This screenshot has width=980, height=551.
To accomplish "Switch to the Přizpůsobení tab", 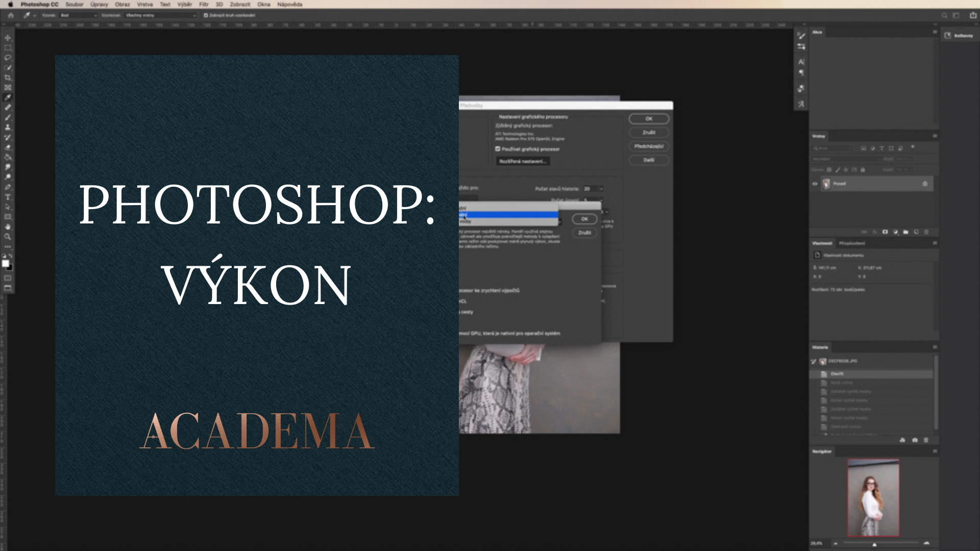I will point(852,243).
